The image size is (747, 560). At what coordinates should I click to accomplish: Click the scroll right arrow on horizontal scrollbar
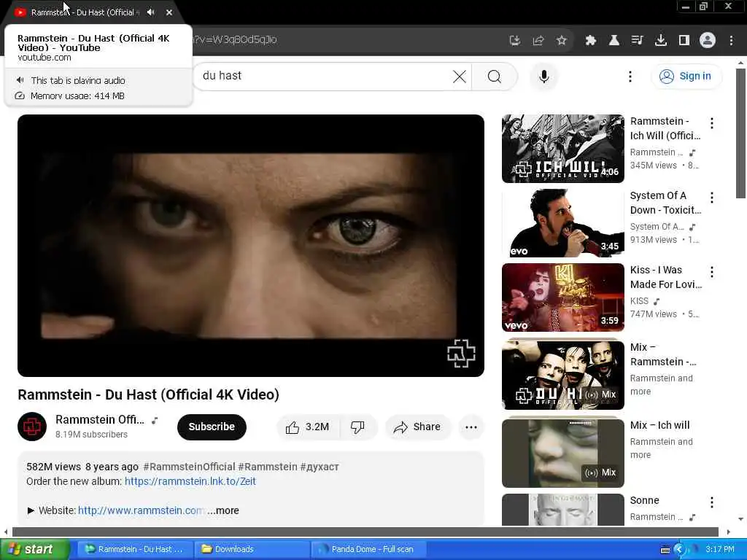[729, 532]
